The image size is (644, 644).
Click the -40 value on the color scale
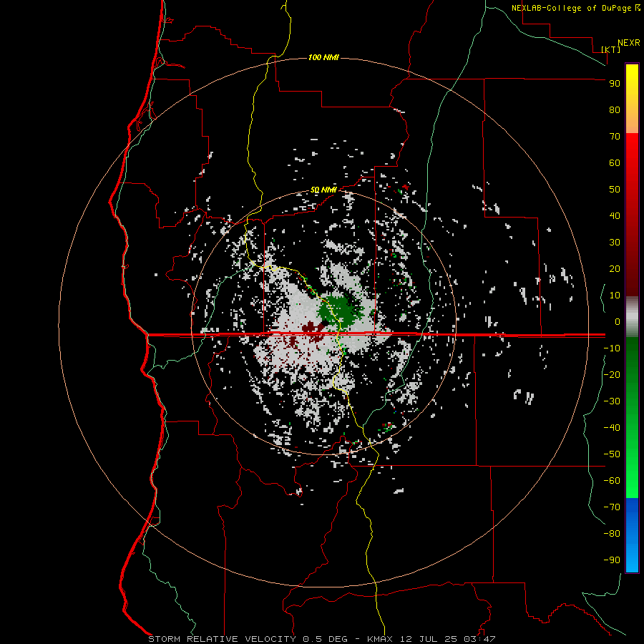[612, 428]
